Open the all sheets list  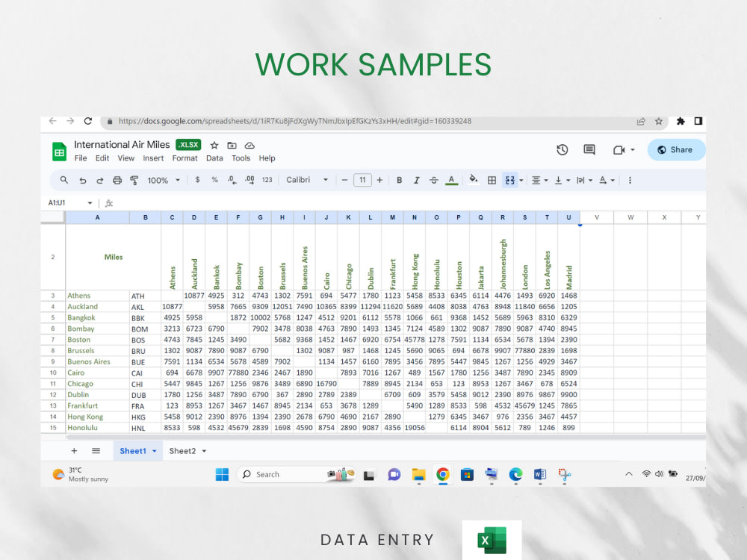[96, 450]
